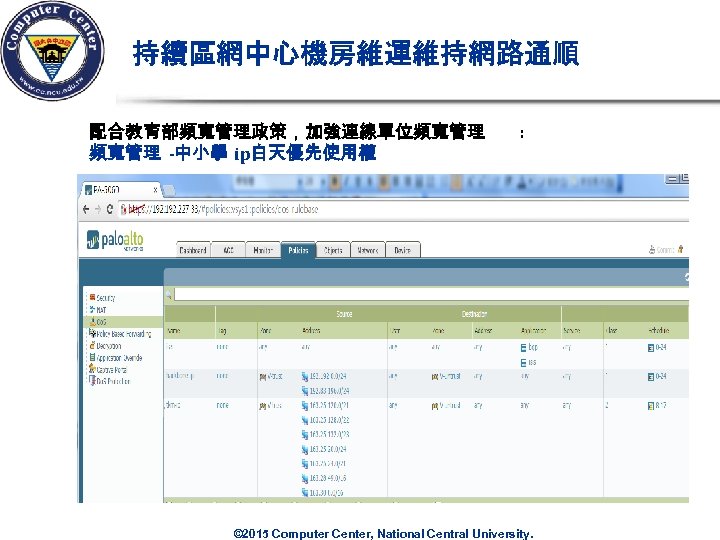Screen dimensions: 720x540
Task: Click the browser forward arrow
Action: (x=97, y=209)
